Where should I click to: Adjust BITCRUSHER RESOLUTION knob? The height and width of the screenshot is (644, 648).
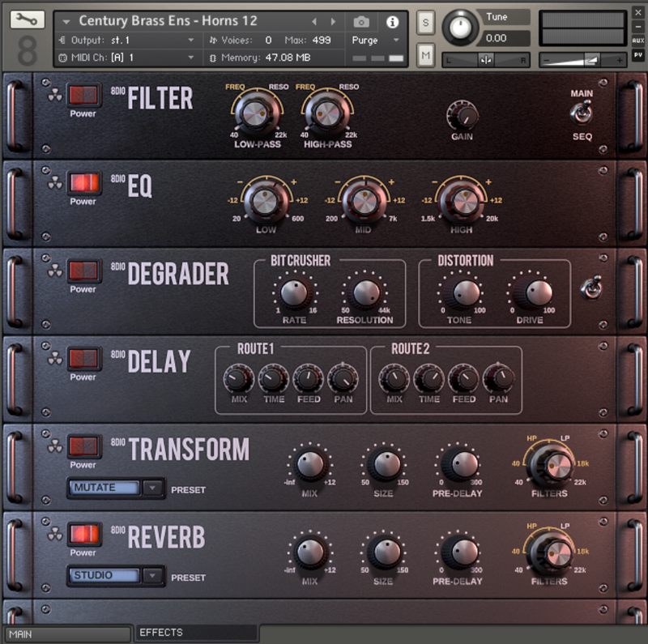point(365,293)
